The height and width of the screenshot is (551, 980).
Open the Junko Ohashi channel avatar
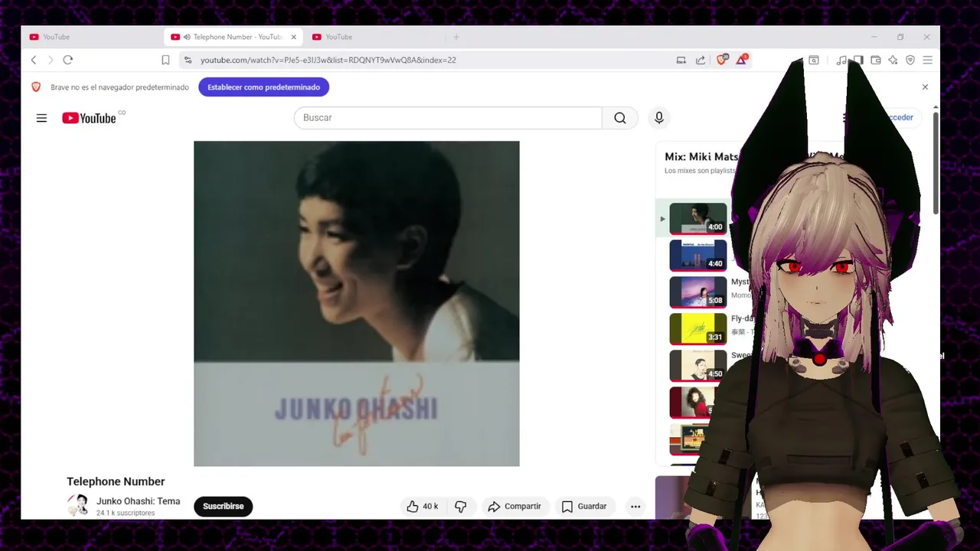point(78,505)
